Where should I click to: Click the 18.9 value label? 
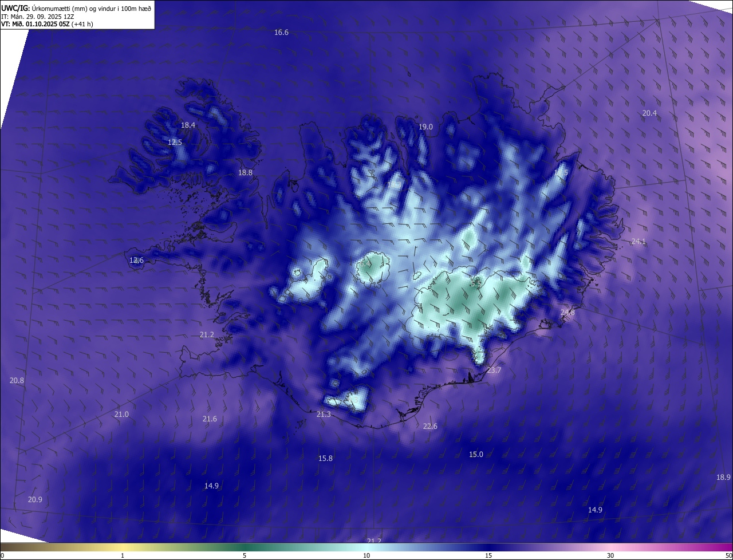(x=723, y=478)
